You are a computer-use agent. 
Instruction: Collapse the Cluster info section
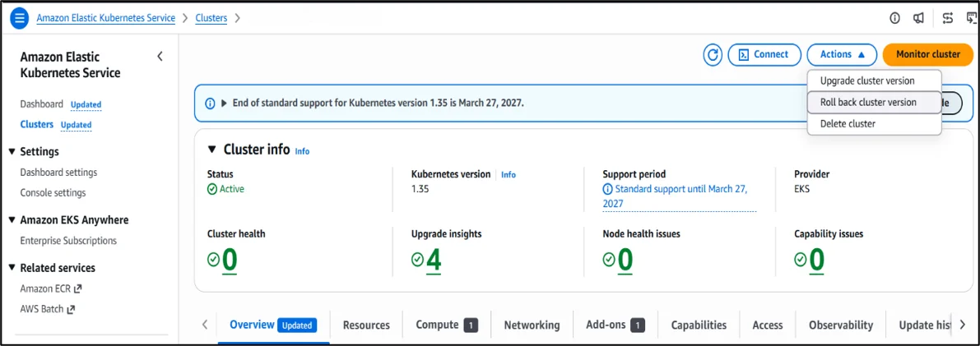tap(211, 150)
